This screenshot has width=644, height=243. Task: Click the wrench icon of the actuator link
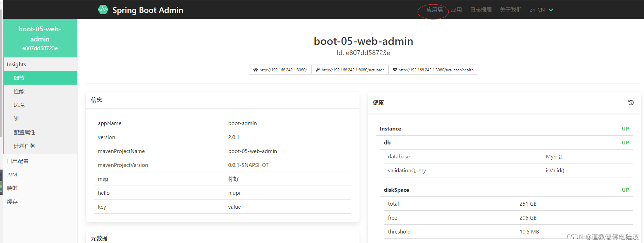[318, 70]
